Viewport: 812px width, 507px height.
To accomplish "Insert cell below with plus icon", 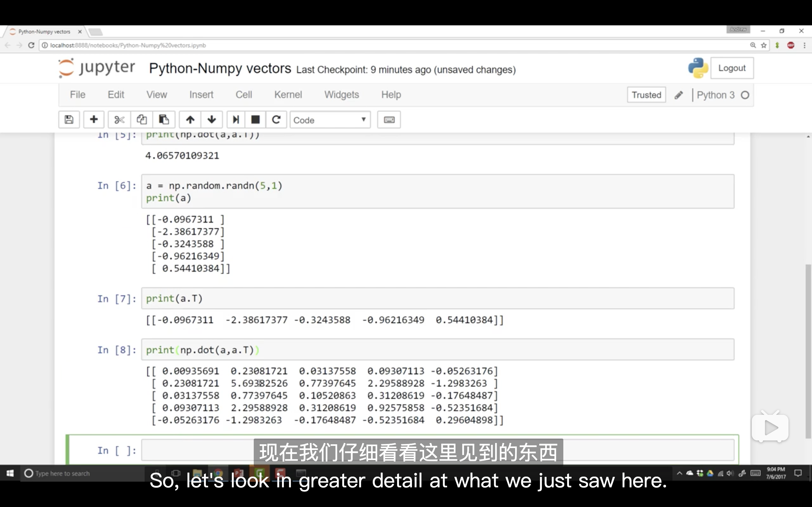I will click(x=94, y=120).
